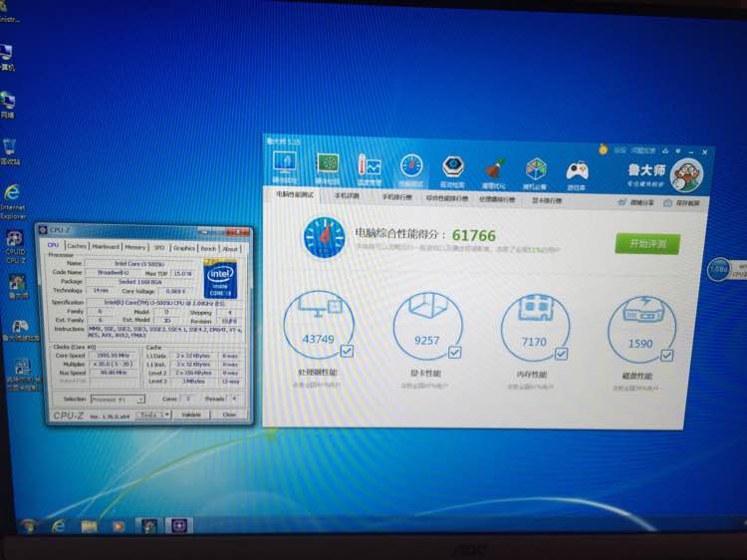The width and height of the screenshot is (747, 560).
Task: Uncheck the memory performance test checkbox
Action: pos(561,354)
